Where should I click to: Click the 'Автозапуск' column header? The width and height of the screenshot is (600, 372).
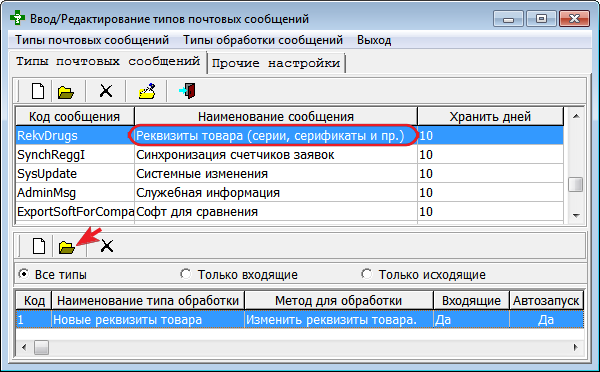pyautogui.click(x=546, y=300)
